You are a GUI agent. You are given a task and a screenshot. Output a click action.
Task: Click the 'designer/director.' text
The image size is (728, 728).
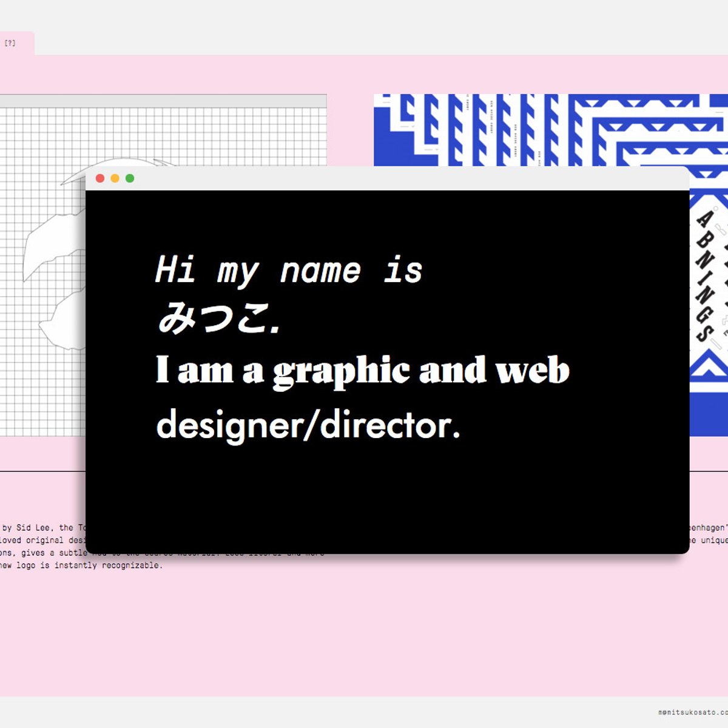point(308,425)
